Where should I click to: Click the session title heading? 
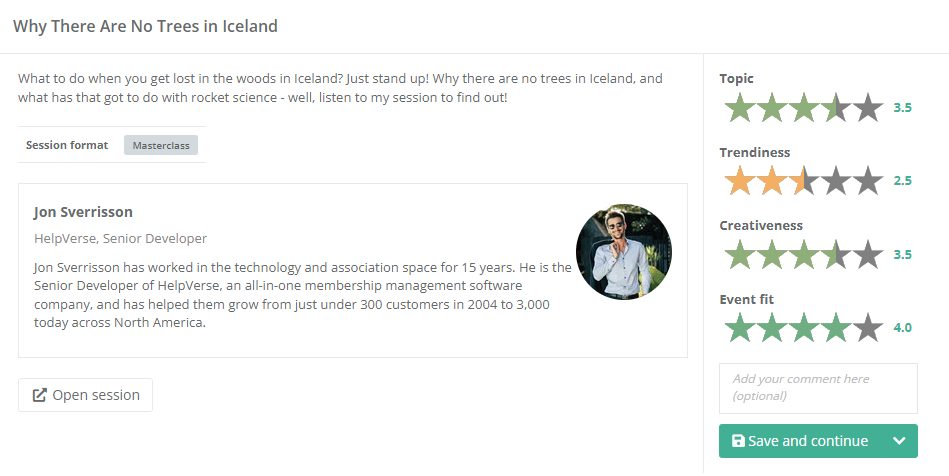point(145,26)
